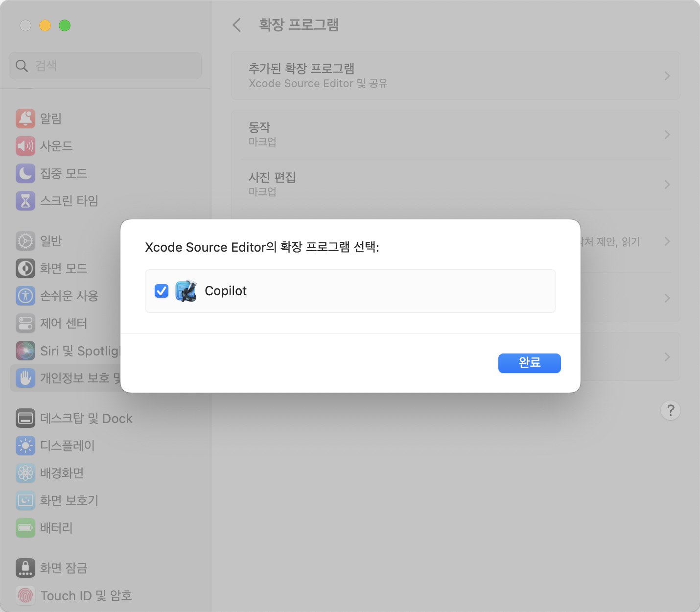Expand the row chevron beside 읽기 text

(667, 241)
